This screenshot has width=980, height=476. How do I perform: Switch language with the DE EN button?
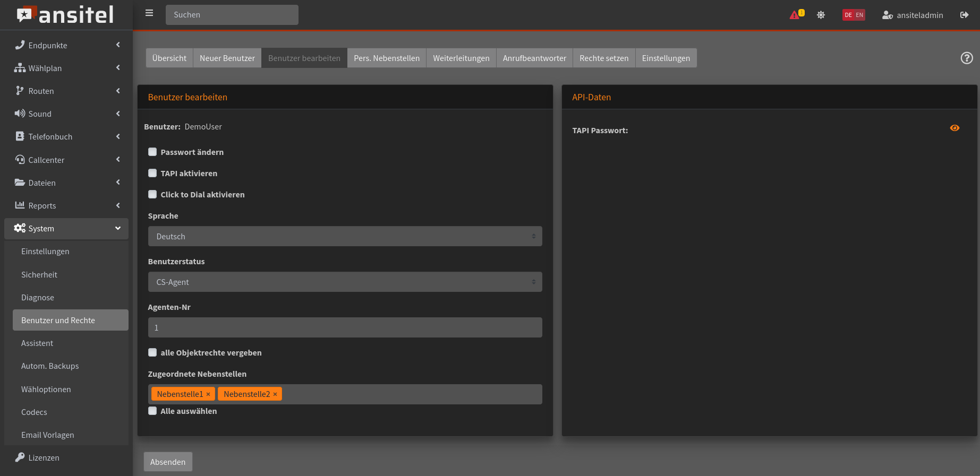(854, 15)
